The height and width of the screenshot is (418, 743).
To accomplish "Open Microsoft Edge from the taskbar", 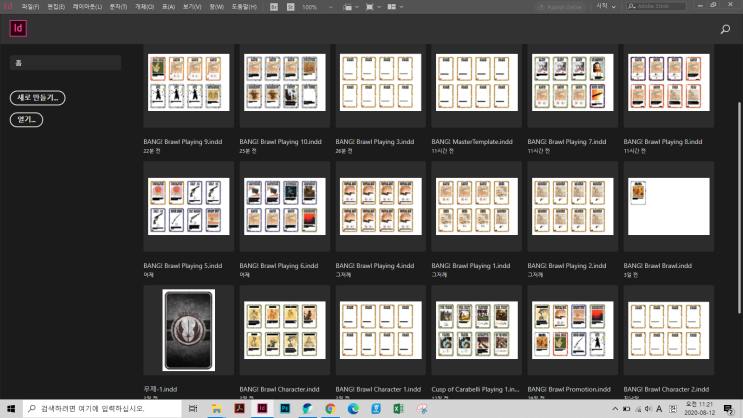I will [353, 409].
